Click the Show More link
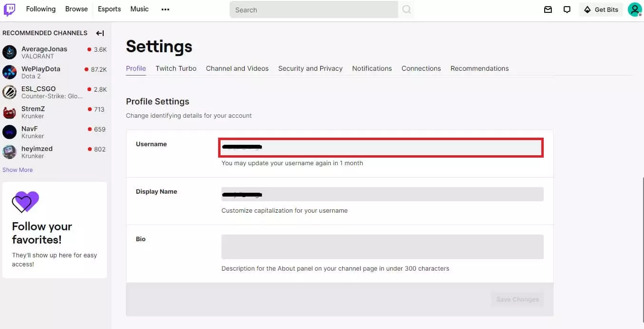644x329 pixels. click(18, 170)
